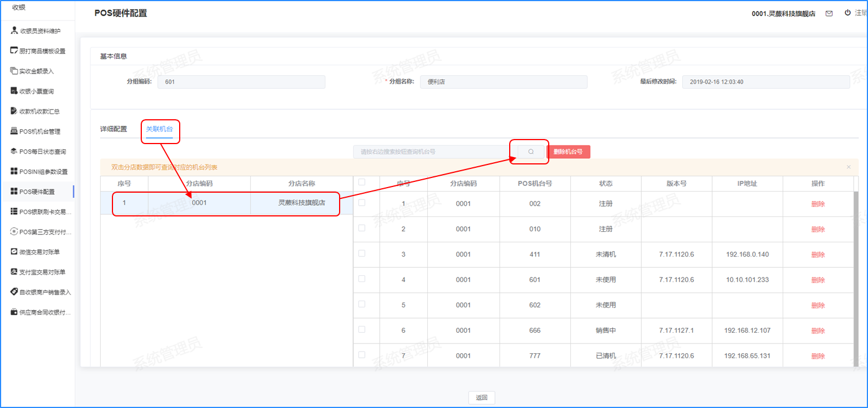Open 支付宝交易对账单 sidebar entry

pos(42,272)
